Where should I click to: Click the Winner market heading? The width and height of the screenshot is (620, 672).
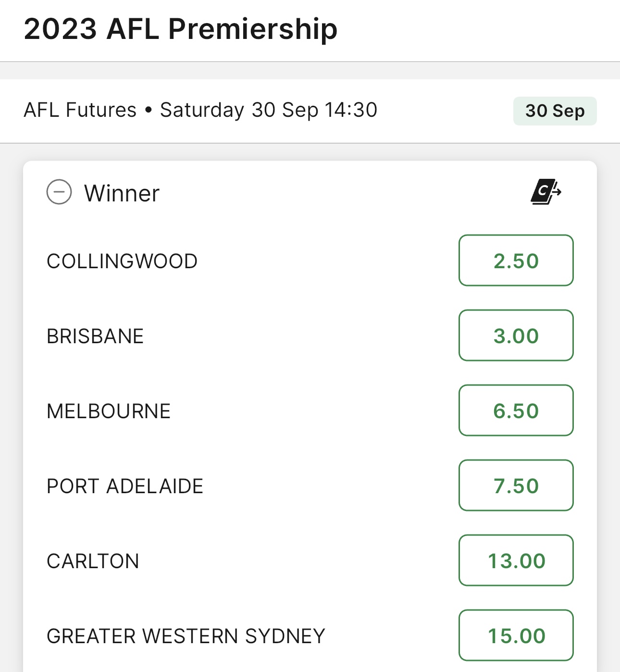[x=122, y=193]
